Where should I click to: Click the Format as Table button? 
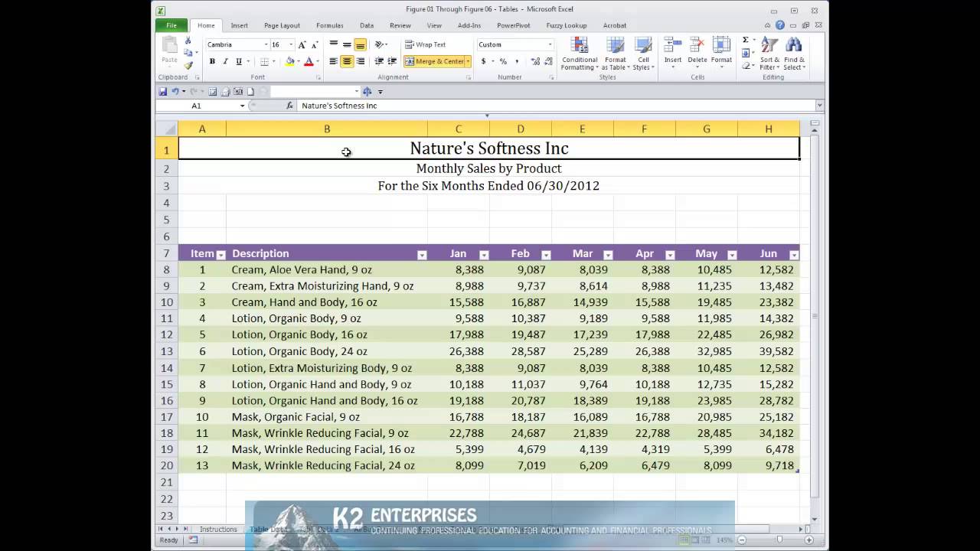pyautogui.click(x=616, y=53)
